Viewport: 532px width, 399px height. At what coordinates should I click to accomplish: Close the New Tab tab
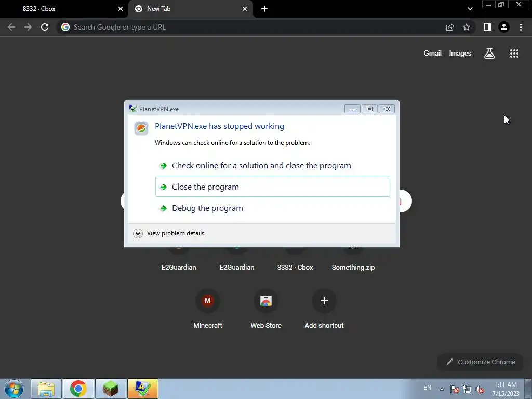pyautogui.click(x=245, y=9)
